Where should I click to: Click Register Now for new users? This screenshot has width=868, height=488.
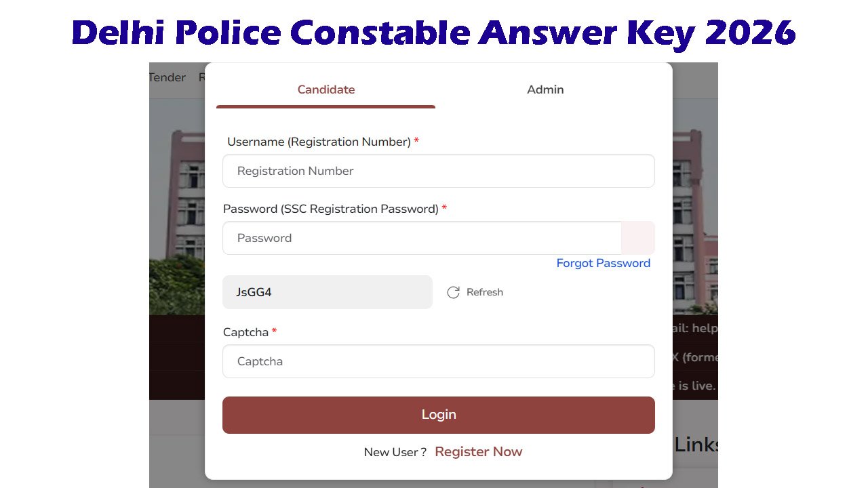pos(479,451)
